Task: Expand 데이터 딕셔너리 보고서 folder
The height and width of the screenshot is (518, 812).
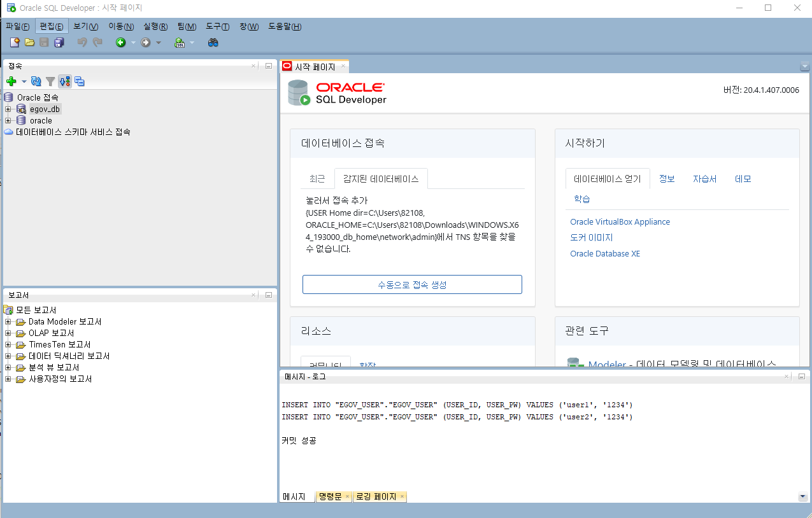Action: click(8, 356)
